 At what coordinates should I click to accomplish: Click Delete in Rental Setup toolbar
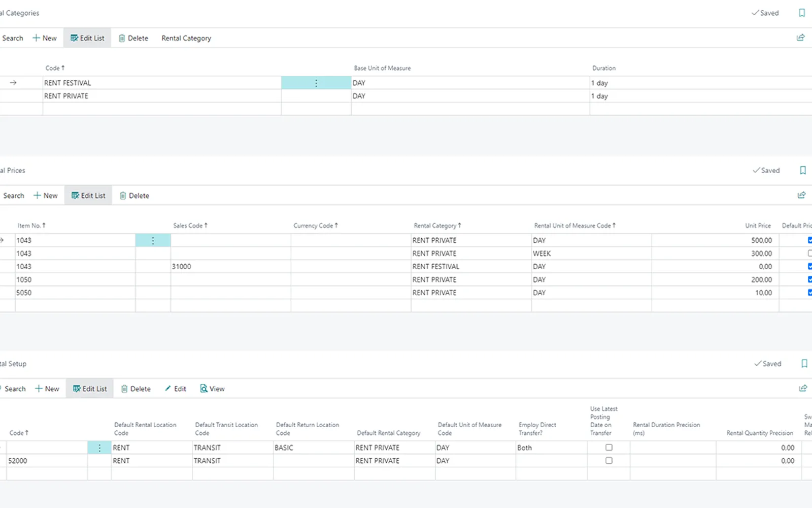136,389
